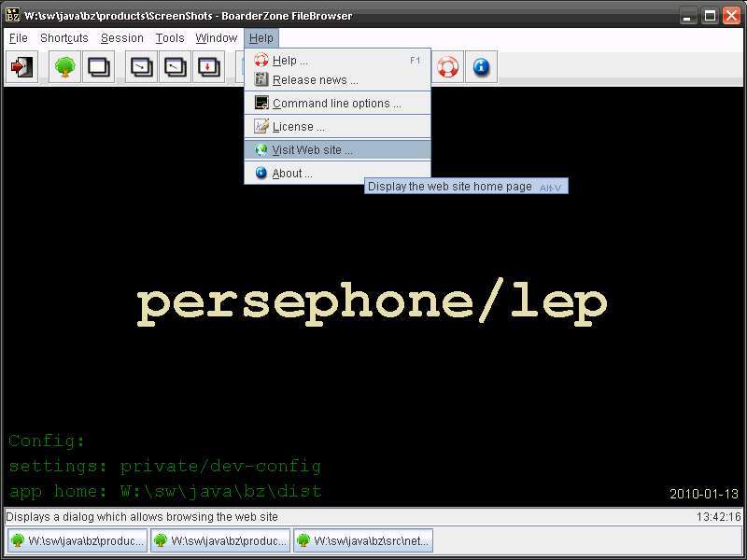Open the File menu
Viewport: 747px width, 560px height.
19,38
